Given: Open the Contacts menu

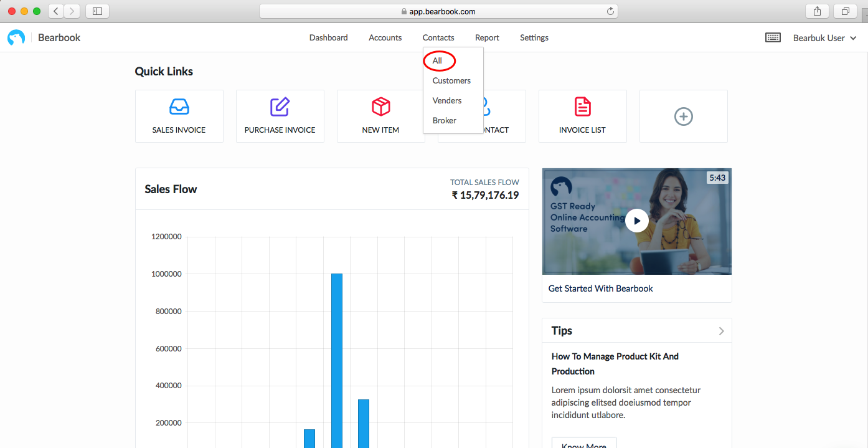Looking at the screenshot, I should coord(438,37).
